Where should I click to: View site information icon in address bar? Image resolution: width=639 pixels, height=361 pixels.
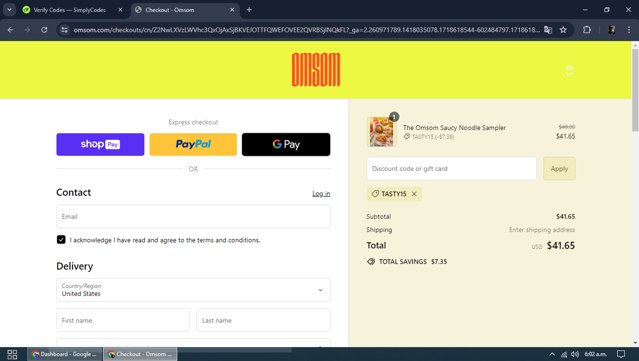tap(64, 30)
